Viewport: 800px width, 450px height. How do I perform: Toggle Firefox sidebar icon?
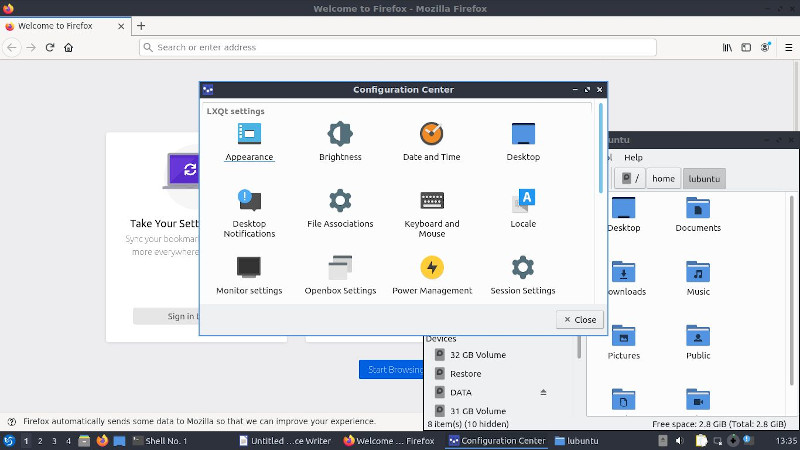click(x=746, y=47)
